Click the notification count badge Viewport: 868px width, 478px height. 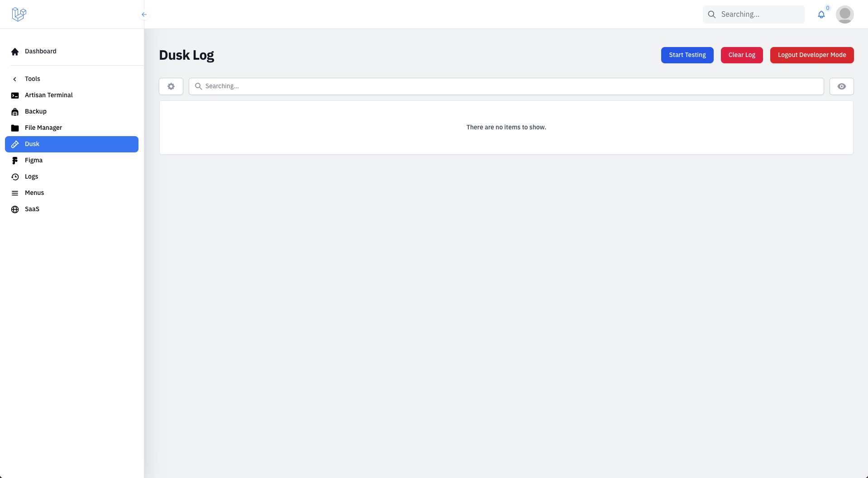pos(828,8)
